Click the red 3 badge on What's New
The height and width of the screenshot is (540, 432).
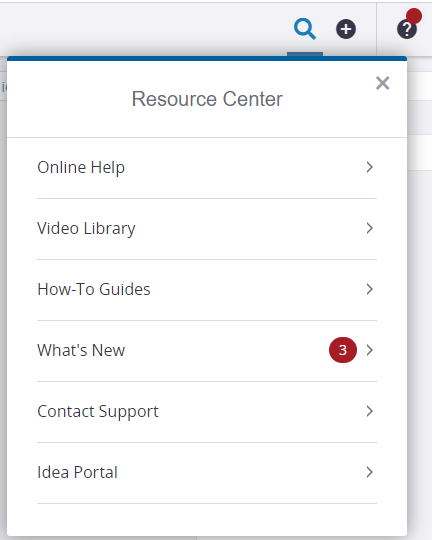343,350
